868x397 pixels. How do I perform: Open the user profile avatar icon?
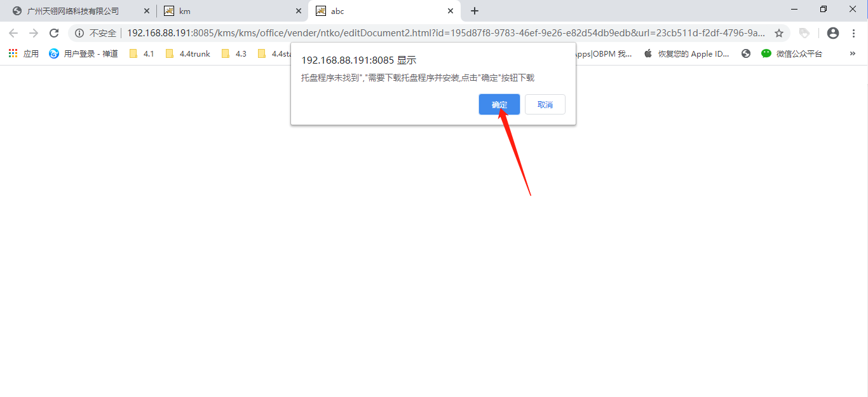click(x=833, y=33)
